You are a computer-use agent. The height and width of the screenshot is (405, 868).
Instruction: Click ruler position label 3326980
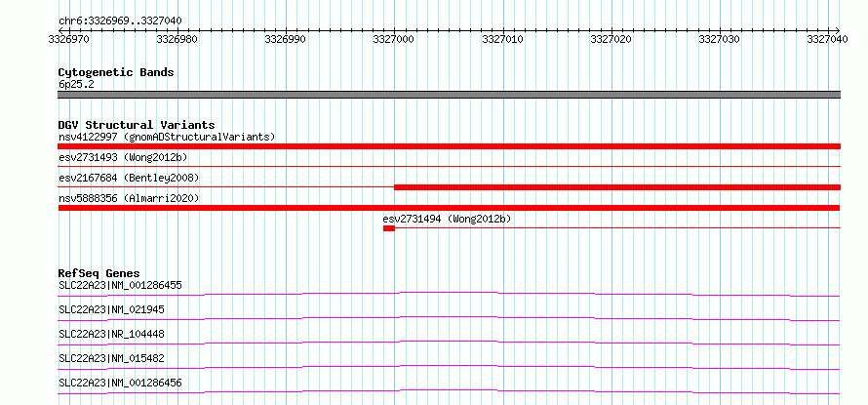pos(177,40)
